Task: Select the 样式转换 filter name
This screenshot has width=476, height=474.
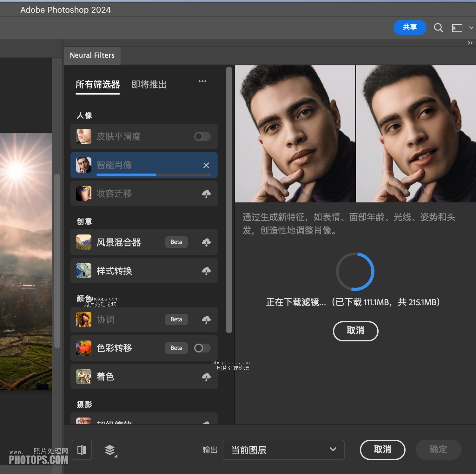Action: (x=114, y=271)
